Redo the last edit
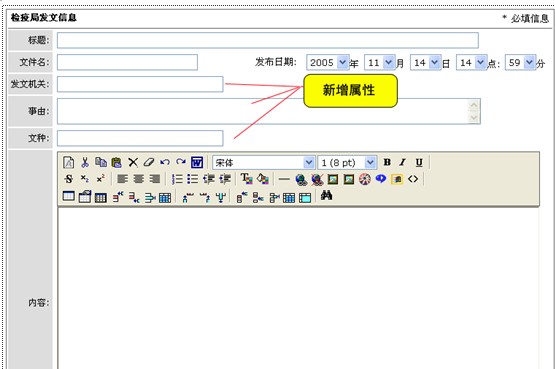Viewport: 555px width, 369px height. [x=181, y=162]
